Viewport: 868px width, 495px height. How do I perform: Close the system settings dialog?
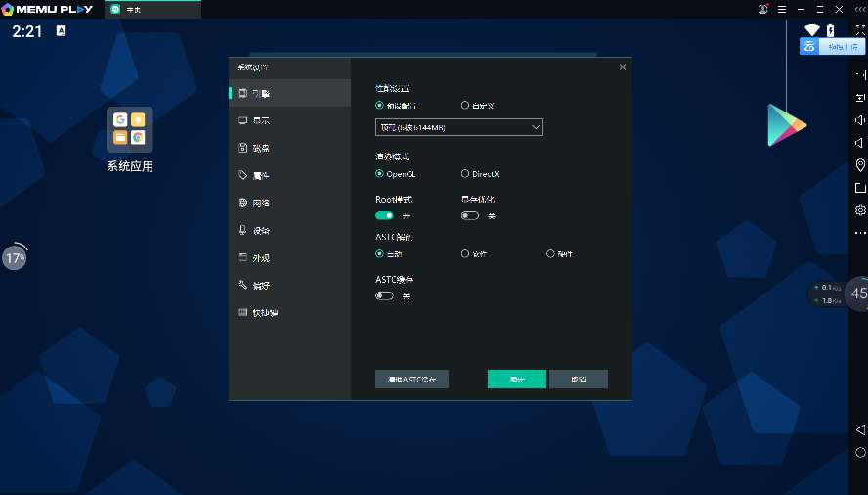tap(623, 67)
